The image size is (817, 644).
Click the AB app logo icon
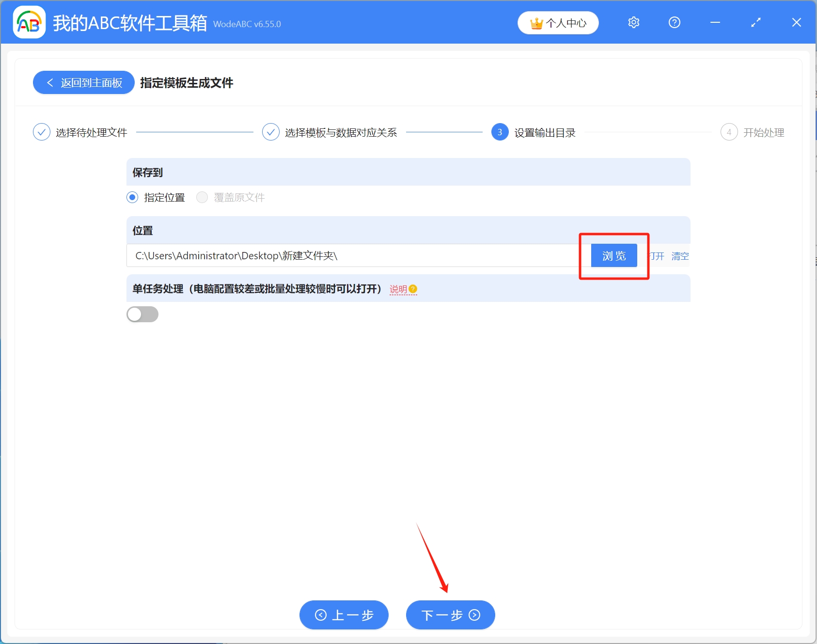pos(29,22)
